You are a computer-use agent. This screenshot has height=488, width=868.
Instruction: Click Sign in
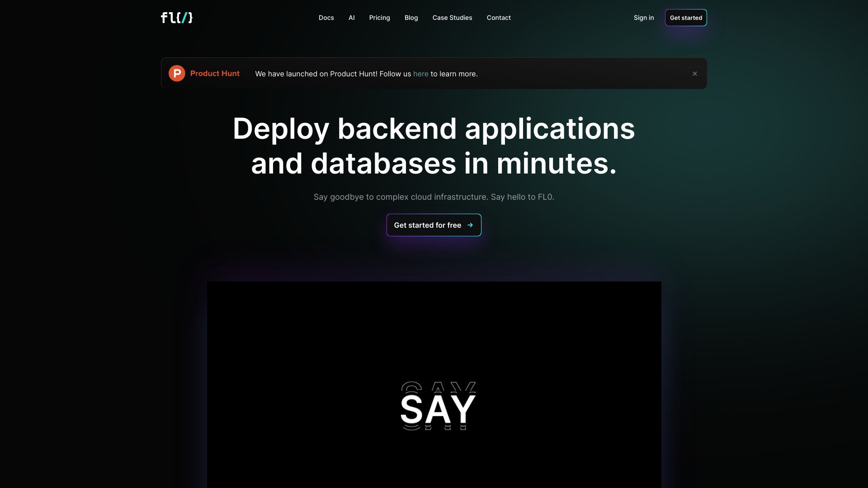(x=644, y=18)
